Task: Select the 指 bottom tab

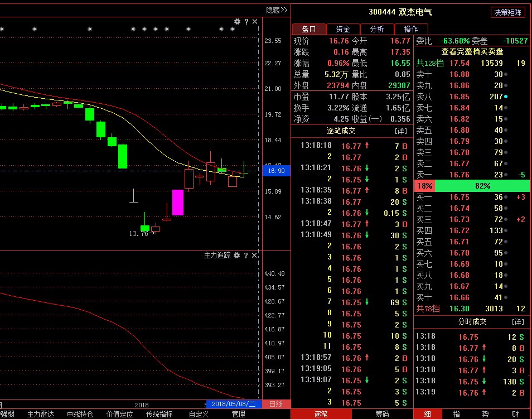Action: pyautogui.click(x=457, y=414)
